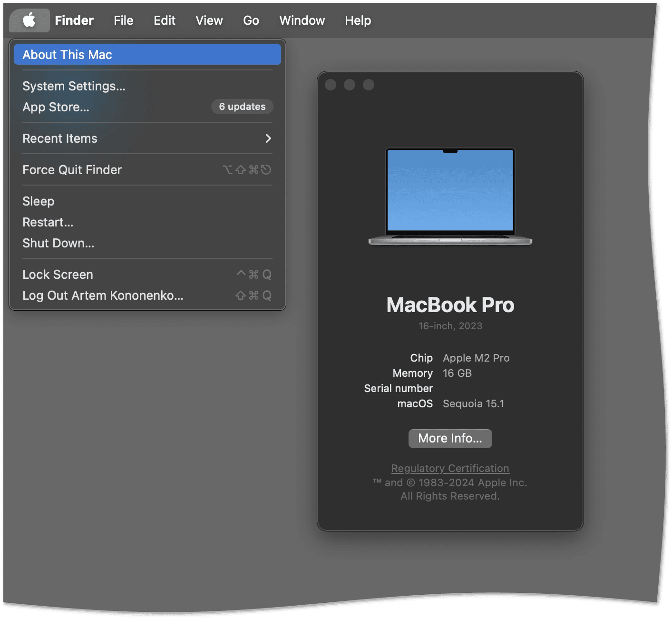Log Out Artem Kononenko
Viewport: 672px width, 619px height.
[103, 295]
